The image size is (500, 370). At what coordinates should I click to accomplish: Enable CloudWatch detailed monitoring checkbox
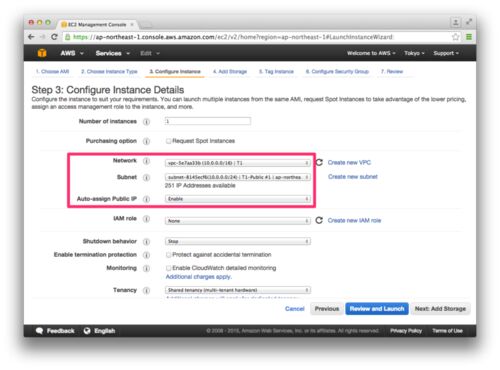168,268
